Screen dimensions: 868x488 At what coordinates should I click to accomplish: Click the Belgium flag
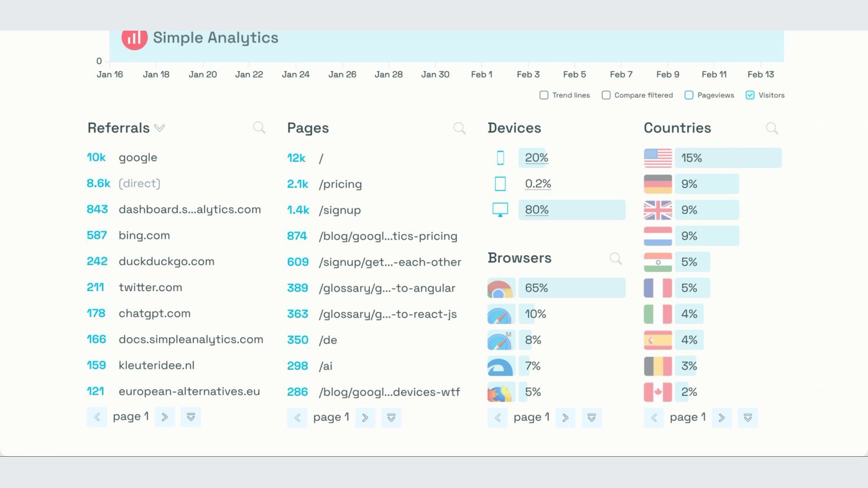pos(658,366)
